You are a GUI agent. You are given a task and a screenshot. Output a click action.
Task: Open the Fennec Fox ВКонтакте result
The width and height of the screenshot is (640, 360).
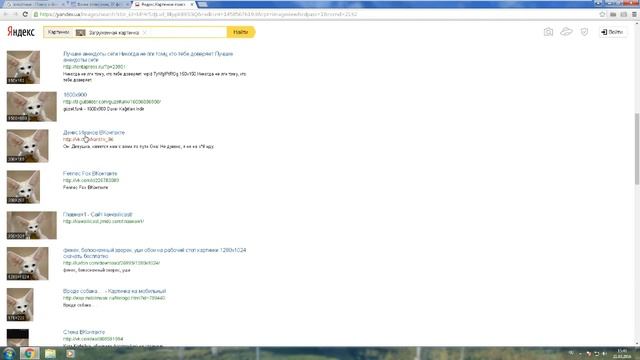click(90, 173)
